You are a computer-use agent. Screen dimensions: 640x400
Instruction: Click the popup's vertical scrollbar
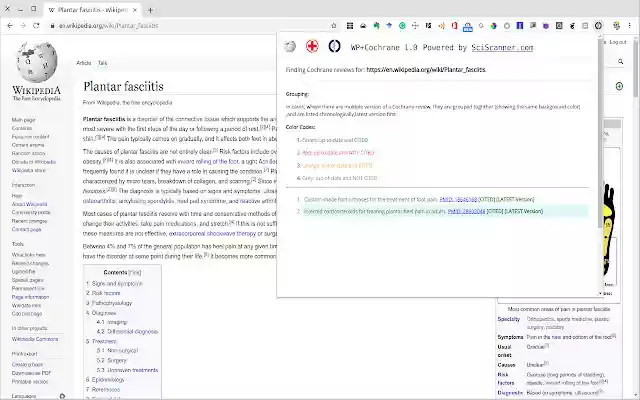[x=600, y=131]
